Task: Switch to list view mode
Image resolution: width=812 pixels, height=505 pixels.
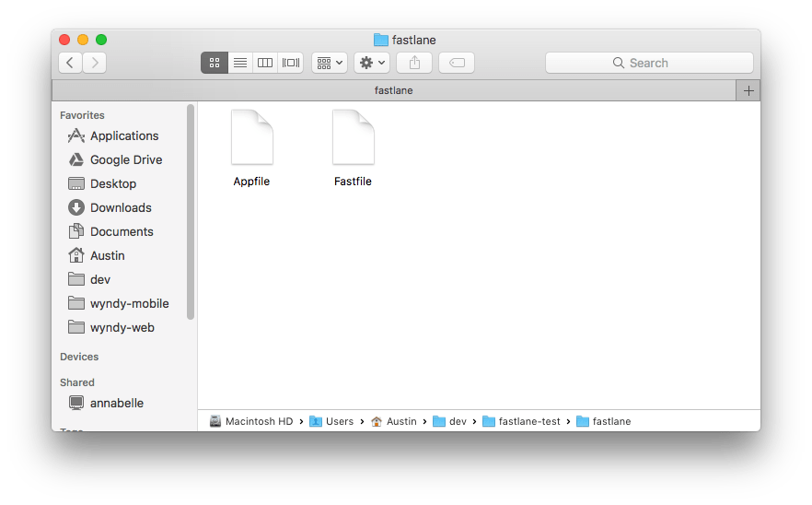Action: (x=239, y=63)
